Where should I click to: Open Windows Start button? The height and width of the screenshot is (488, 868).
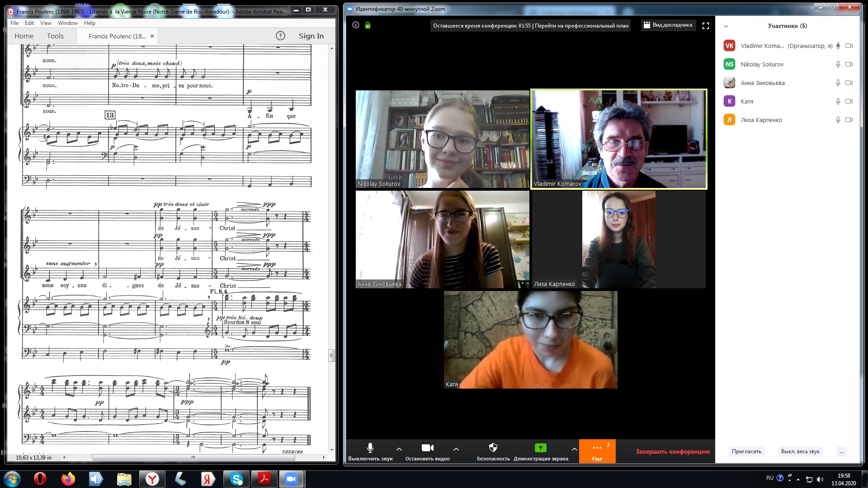12,479
